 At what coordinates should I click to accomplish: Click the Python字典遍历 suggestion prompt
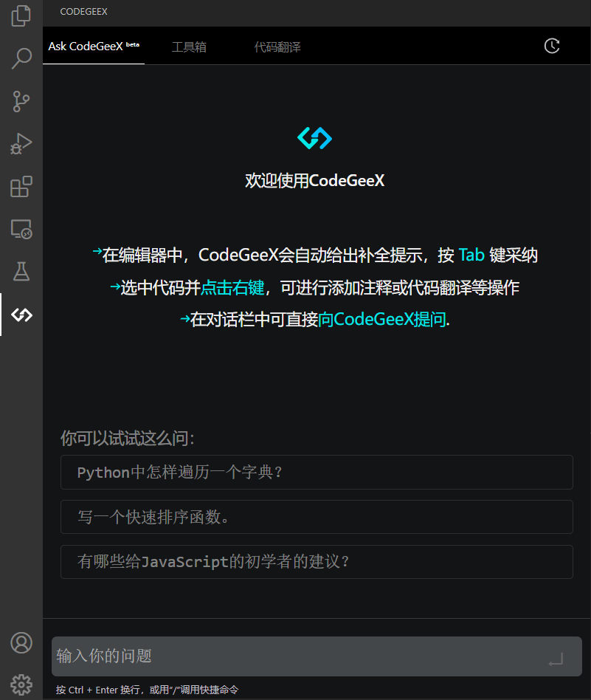tap(316, 472)
